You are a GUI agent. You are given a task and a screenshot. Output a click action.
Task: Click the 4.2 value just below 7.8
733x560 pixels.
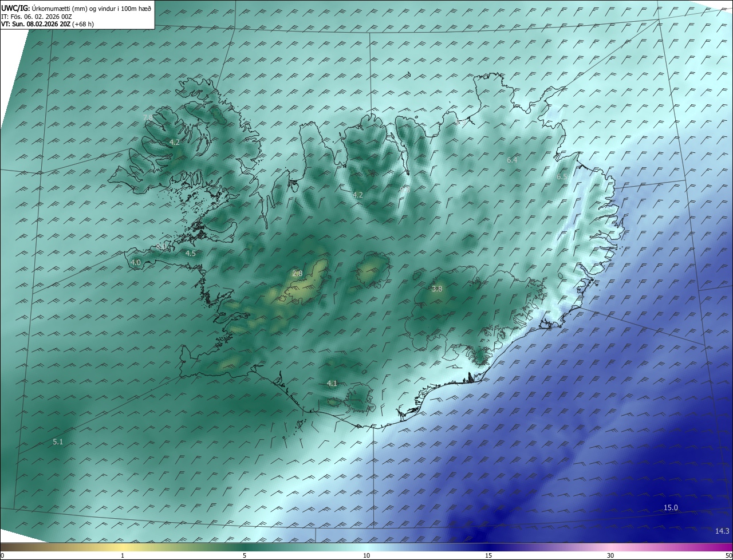(175, 142)
